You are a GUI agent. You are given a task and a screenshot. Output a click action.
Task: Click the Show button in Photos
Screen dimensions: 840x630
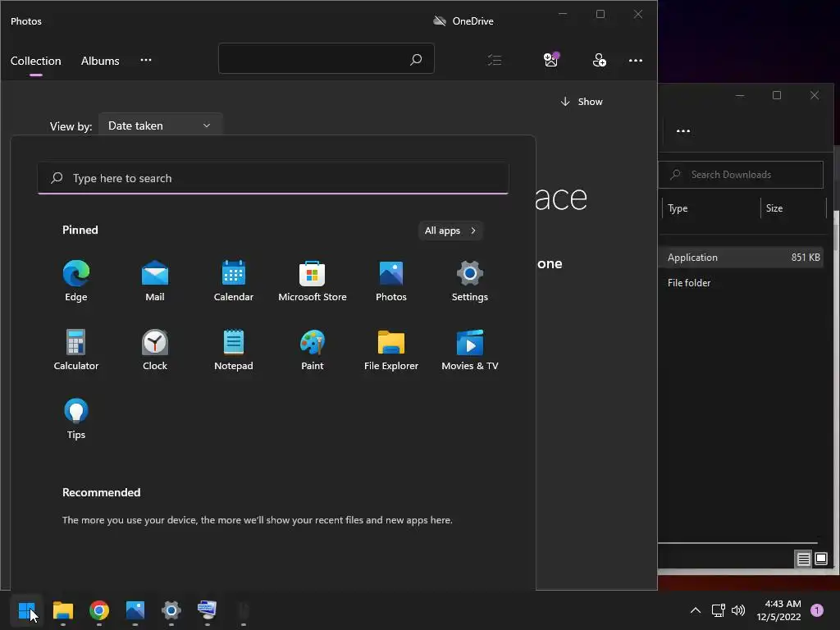pyautogui.click(x=582, y=101)
